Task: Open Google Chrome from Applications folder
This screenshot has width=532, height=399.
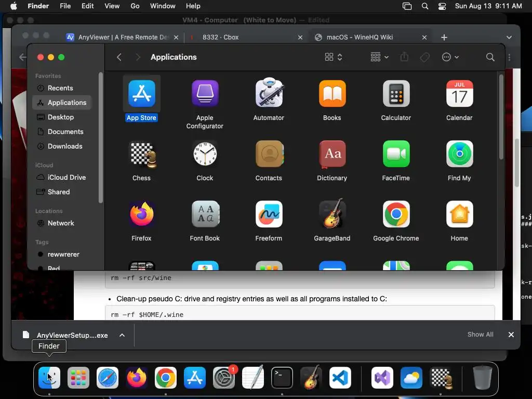Action: (x=396, y=214)
